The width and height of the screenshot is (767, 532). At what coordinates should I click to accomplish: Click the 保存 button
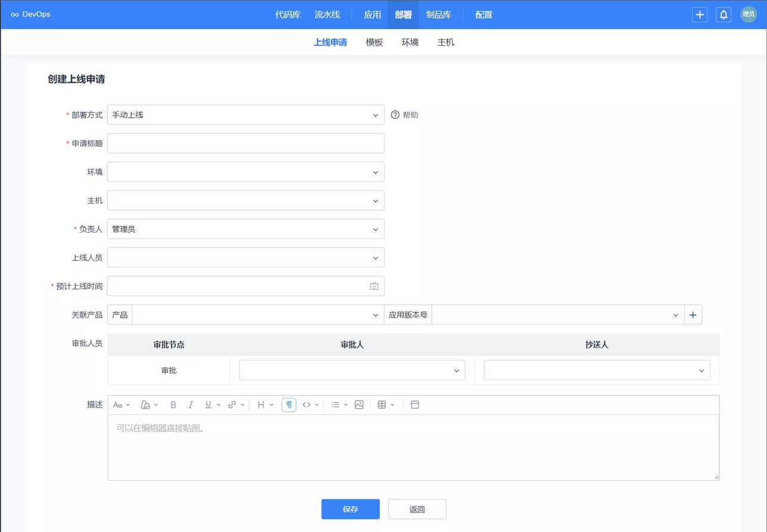pos(351,509)
